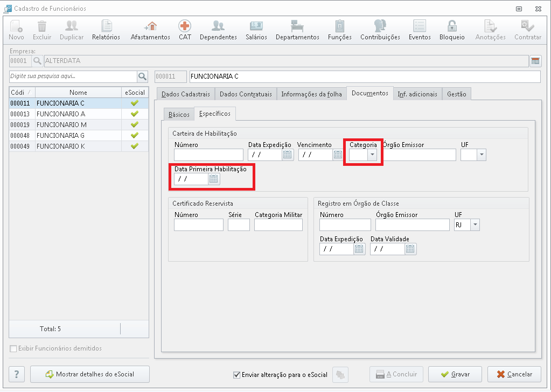
Task: Click the employee search magnifier icon
Action: (x=142, y=76)
